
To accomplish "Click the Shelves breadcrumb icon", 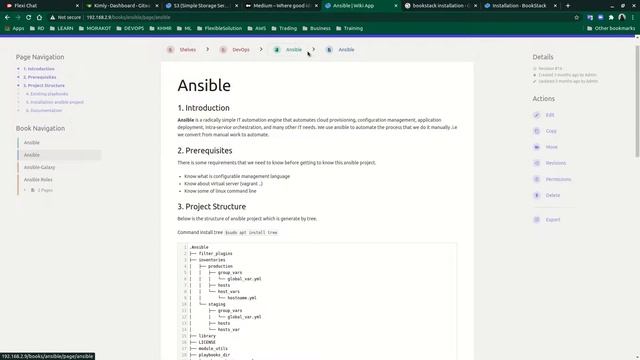I will (x=170, y=50).
